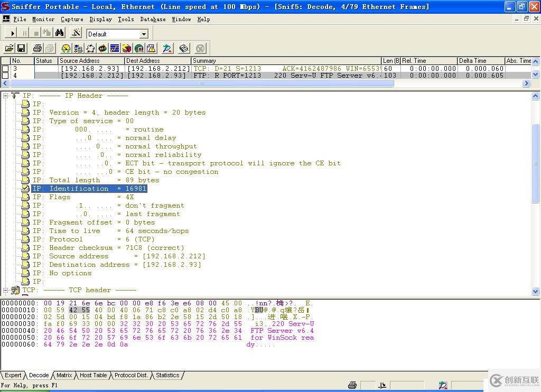The height and width of the screenshot is (392, 541).
Task: Open the Display menu
Action: click(x=100, y=20)
